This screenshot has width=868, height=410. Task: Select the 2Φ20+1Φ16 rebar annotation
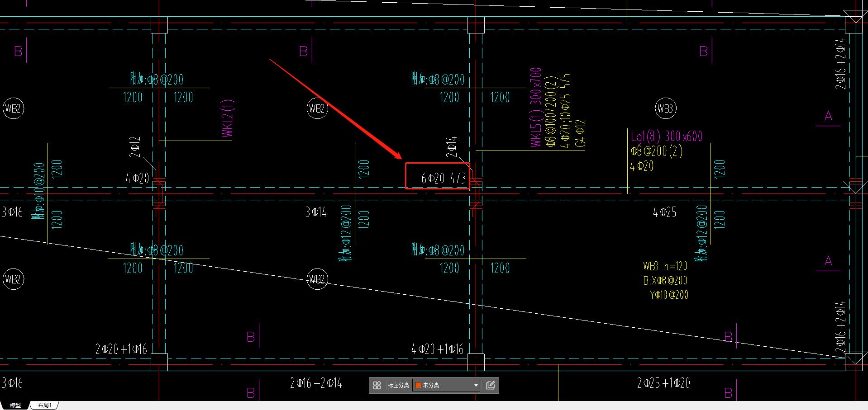(121, 349)
